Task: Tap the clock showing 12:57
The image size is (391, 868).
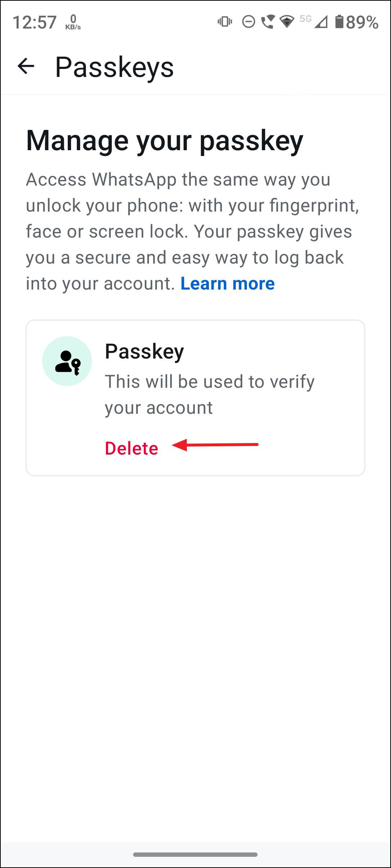Action: pos(35,22)
